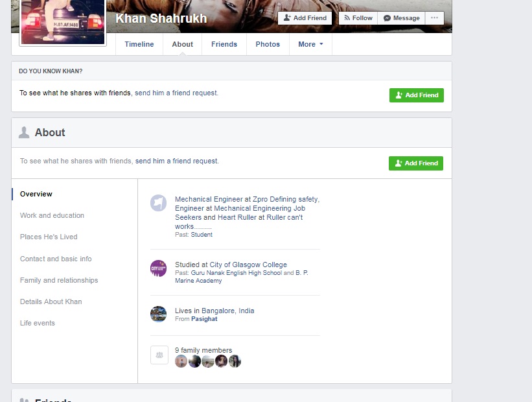
Task: Open Places He's Lived section
Action: (49, 237)
